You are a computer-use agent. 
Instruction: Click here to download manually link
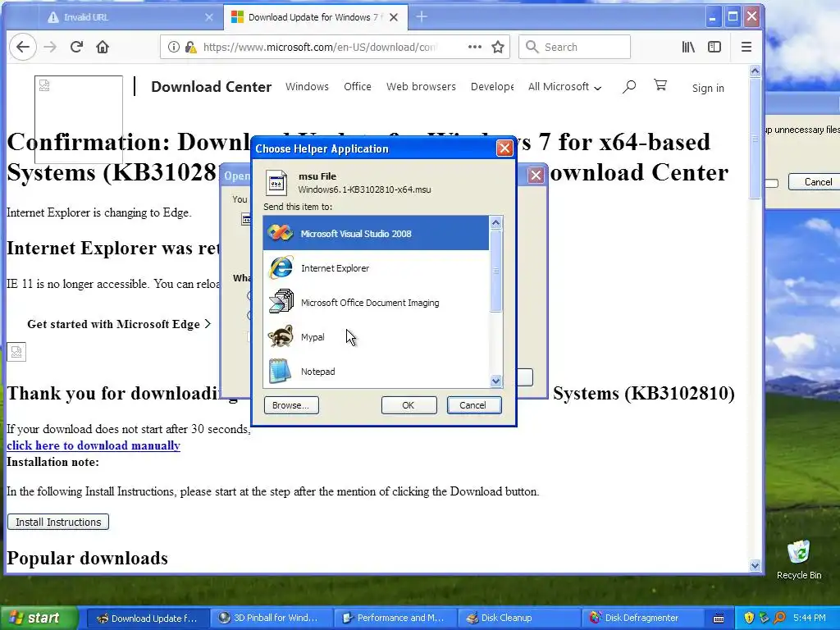coord(94,445)
